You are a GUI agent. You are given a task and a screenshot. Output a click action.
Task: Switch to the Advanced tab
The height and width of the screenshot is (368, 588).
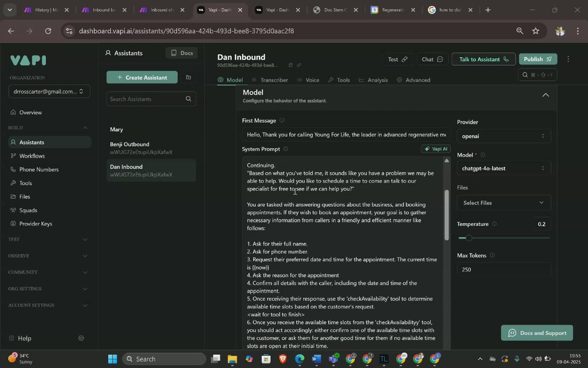(413, 80)
